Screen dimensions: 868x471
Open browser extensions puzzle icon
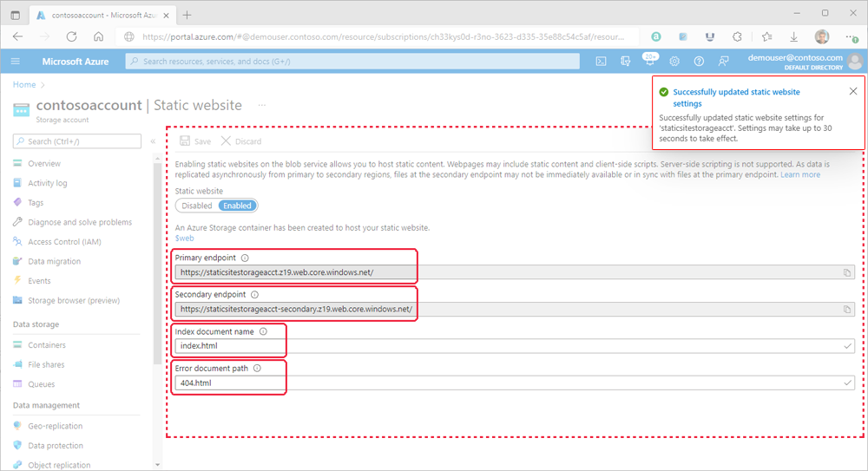tap(737, 36)
